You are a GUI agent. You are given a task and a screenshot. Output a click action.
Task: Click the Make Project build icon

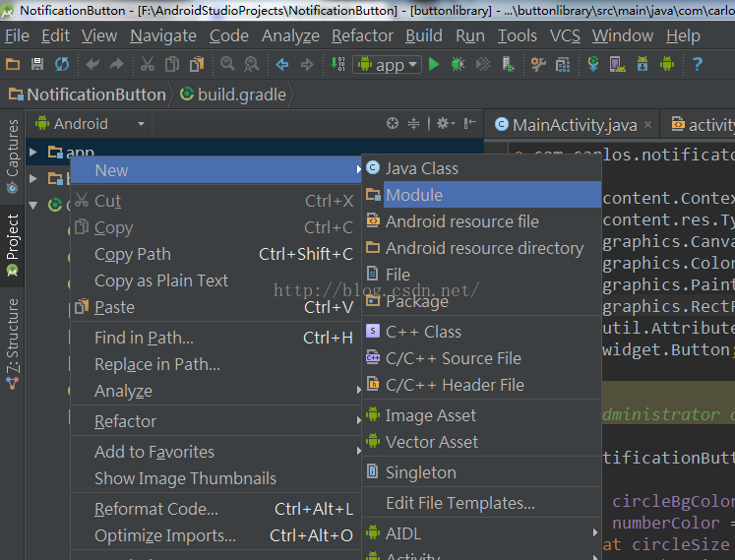click(x=337, y=64)
